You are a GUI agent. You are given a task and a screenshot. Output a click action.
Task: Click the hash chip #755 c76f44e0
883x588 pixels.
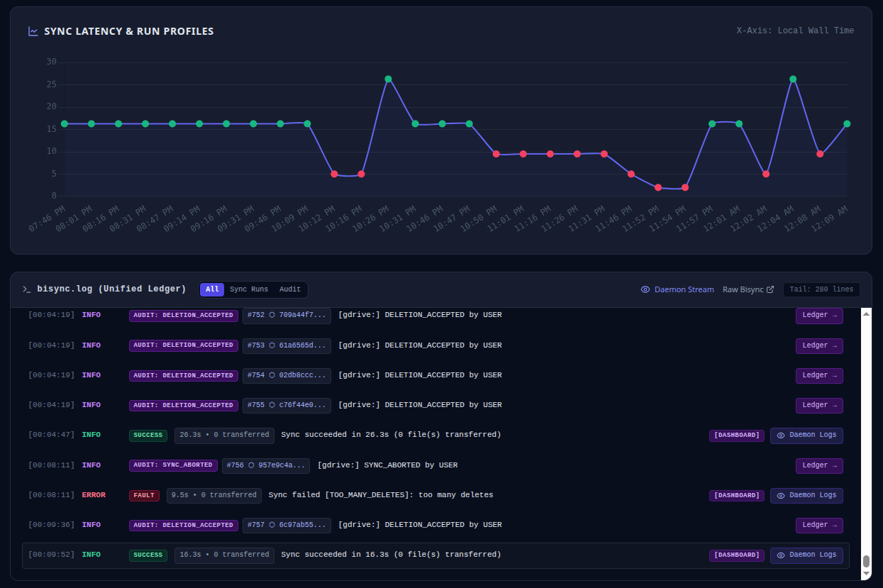coord(287,405)
